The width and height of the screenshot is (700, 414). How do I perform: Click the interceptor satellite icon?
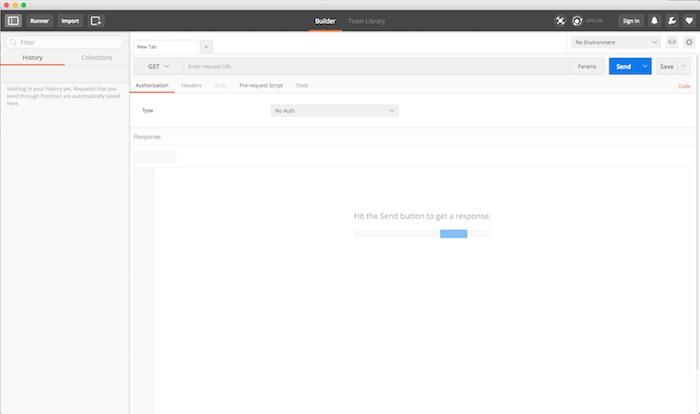tap(560, 21)
